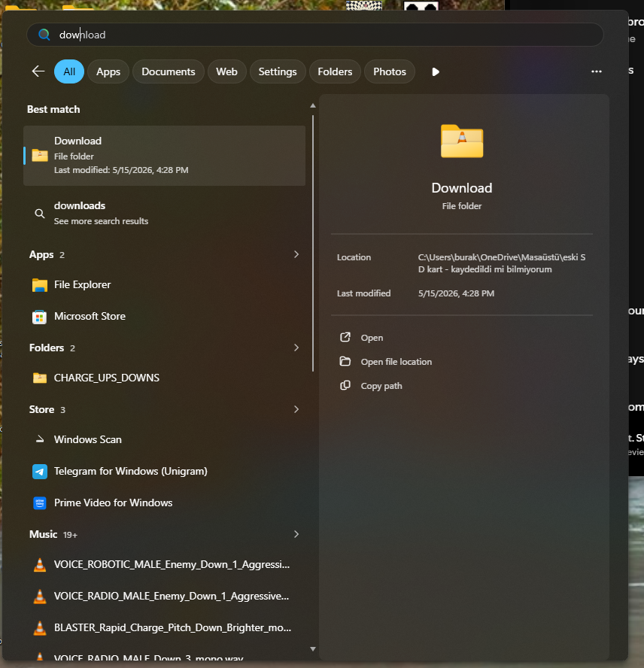Viewport: 644px width, 668px height.
Task: Click the File Explorer app icon
Action: click(x=40, y=284)
